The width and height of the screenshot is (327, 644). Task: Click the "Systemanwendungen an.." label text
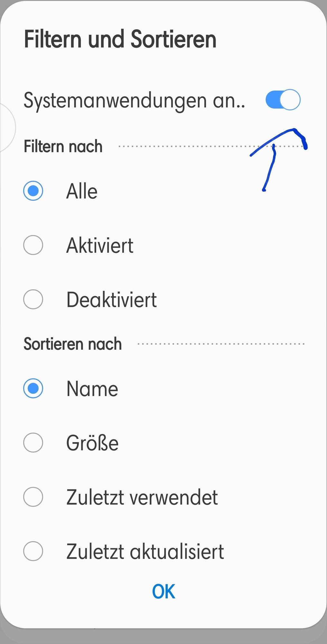click(x=134, y=100)
